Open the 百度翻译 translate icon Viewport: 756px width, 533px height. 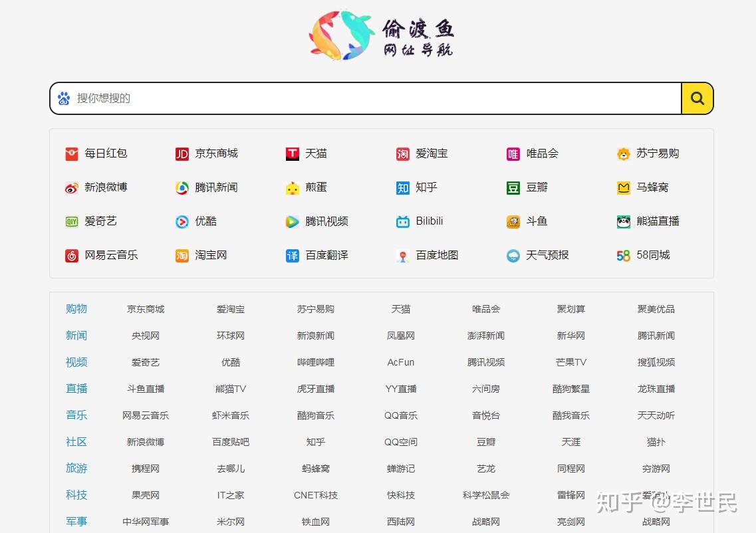pos(292,255)
